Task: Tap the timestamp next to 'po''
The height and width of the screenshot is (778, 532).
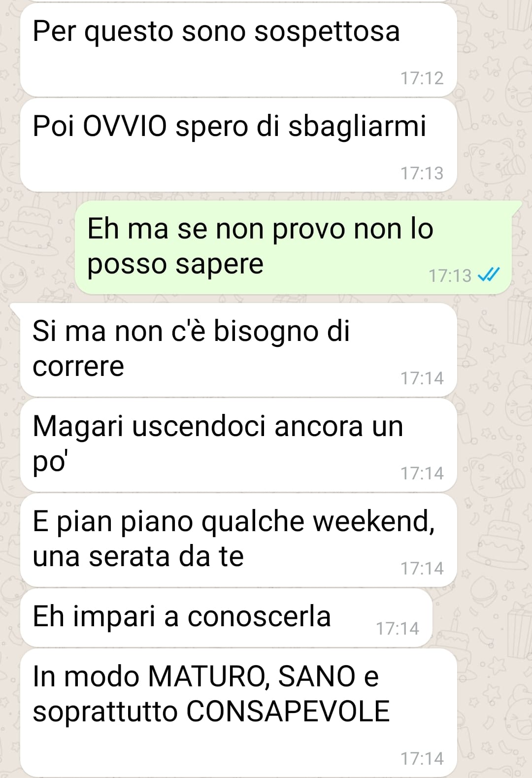Action: pos(422,473)
